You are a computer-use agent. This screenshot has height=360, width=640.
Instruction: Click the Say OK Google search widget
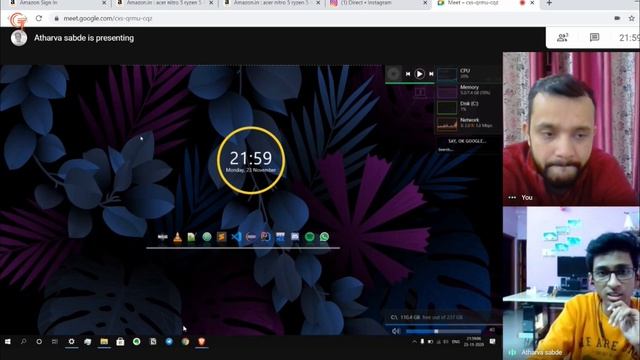[x=467, y=145]
